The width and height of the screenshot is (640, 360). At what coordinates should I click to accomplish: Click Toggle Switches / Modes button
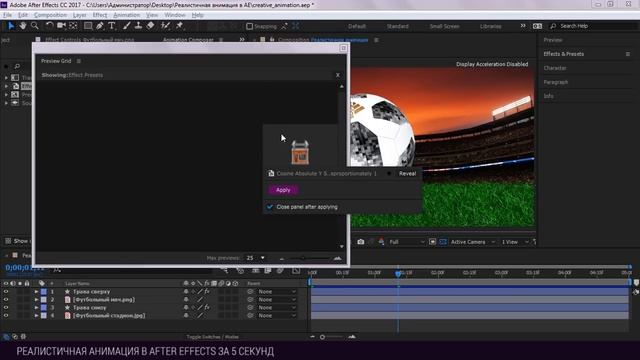click(213, 337)
